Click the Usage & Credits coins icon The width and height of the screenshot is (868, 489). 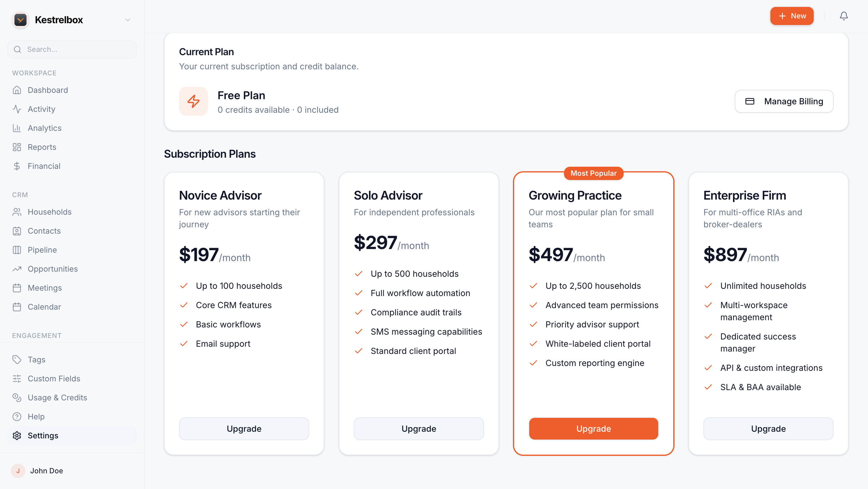[17, 397]
